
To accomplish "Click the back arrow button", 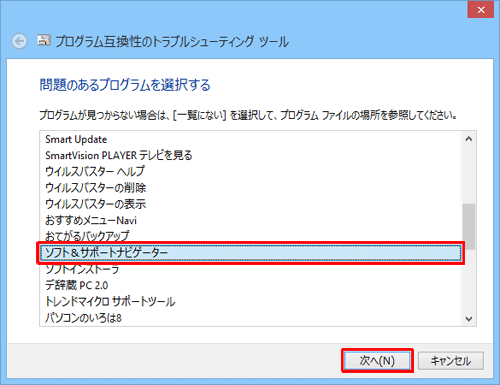I will [19, 42].
